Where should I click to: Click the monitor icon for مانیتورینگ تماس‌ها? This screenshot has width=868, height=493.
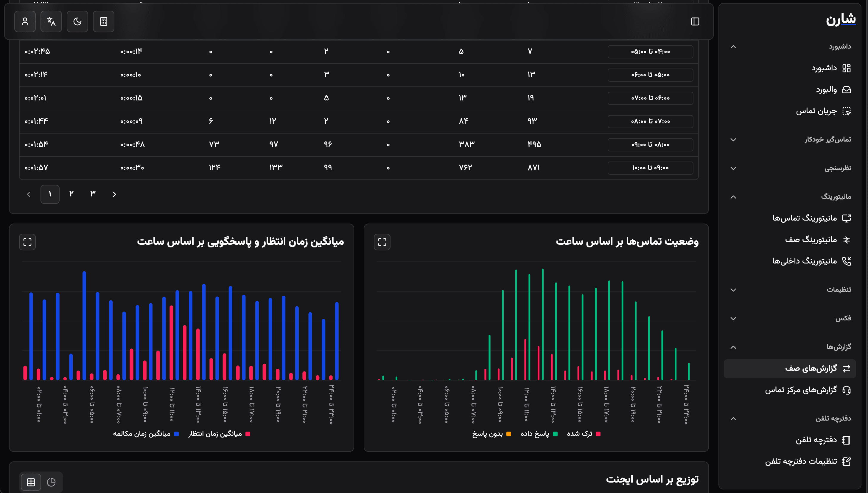click(846, 218)
